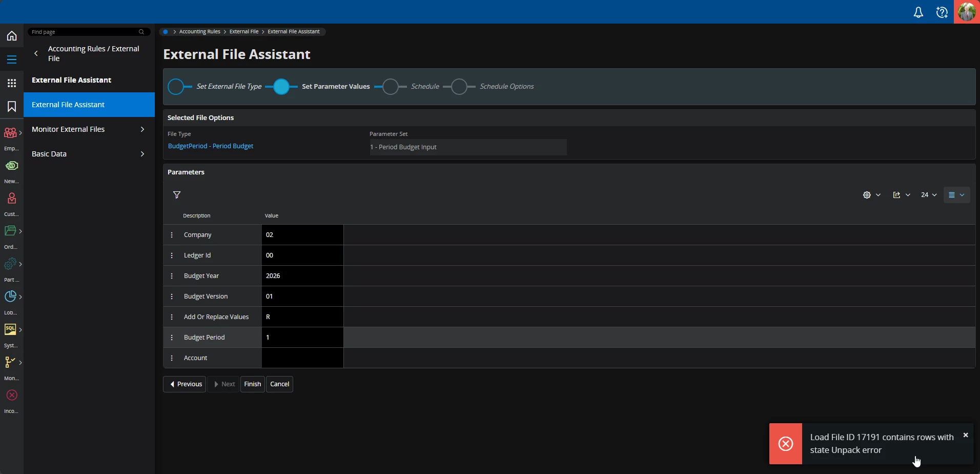The image size is (980, 474).
Task: Click the Previous button
Action: (185, 384)
